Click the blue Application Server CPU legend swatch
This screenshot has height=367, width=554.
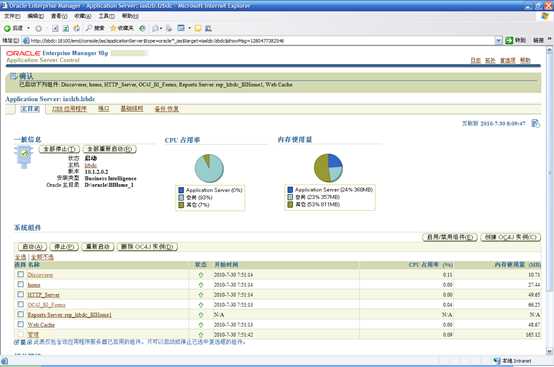(x=181, y=190)
